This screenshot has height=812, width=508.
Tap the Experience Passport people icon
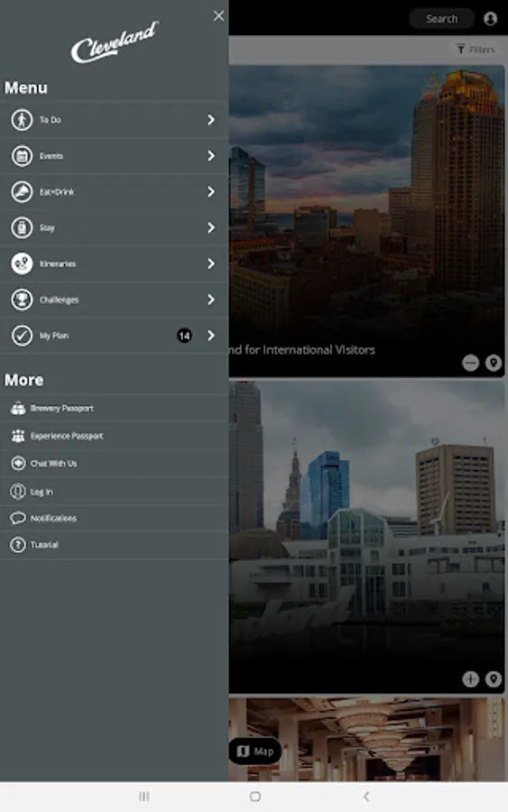point(18,436)
